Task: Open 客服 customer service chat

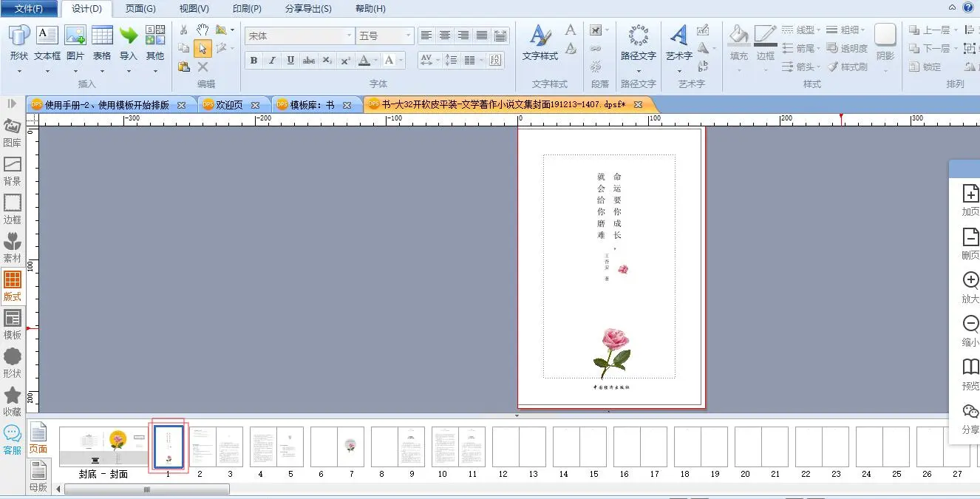Action: (x=13, y=439)
